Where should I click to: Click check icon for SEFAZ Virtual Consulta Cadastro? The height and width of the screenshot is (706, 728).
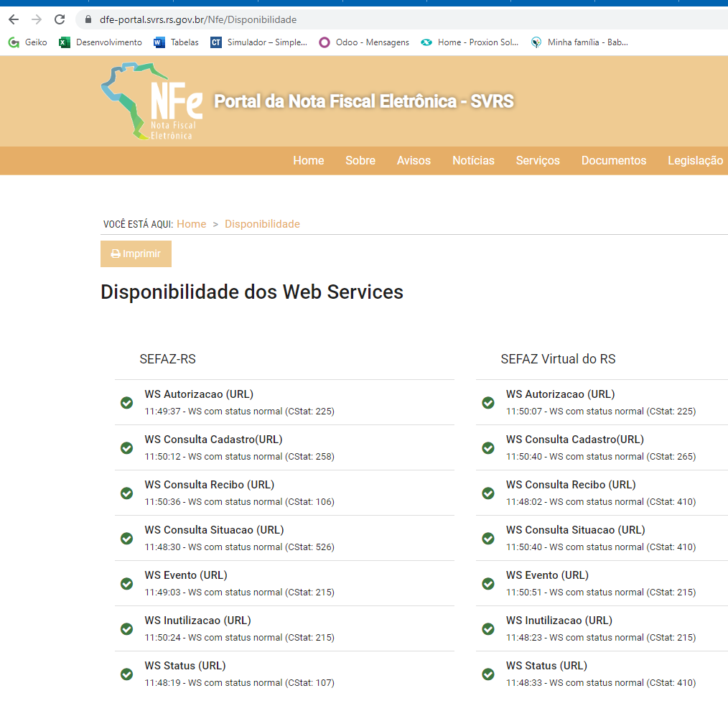point(488,447)
